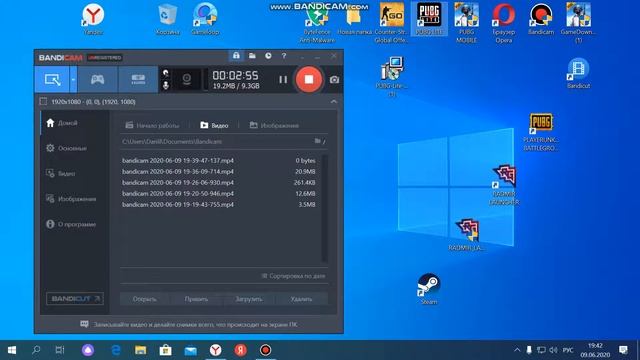
Task: Show hidden system tray icons
Action: pyautogui.click(x=517, y=350)
